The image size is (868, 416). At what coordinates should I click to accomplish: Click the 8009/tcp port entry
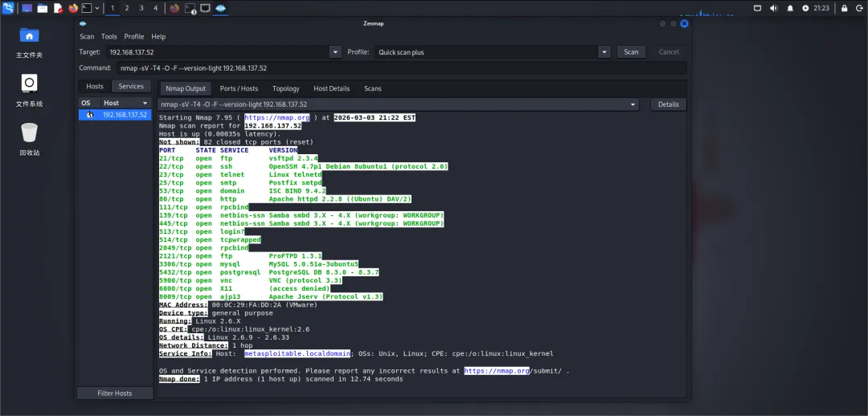(175, 297)
